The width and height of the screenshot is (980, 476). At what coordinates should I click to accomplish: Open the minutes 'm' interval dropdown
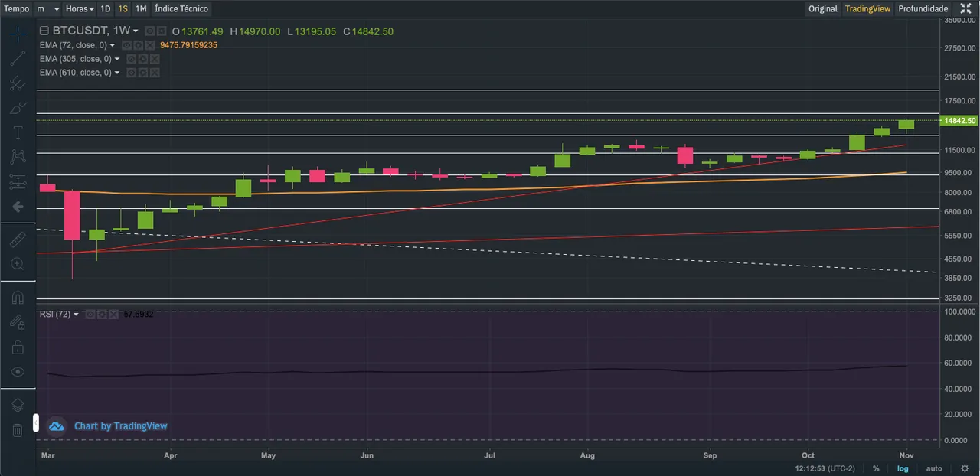coord(47,8)
